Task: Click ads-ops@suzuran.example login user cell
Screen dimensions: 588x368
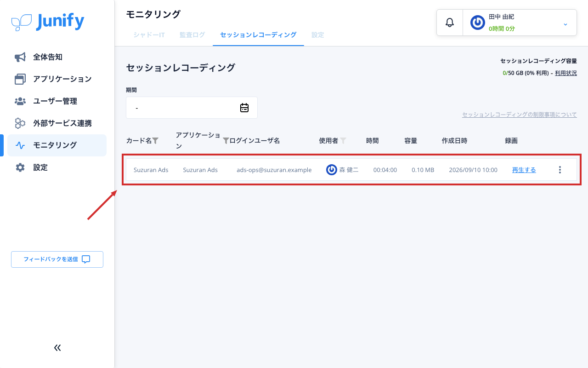Action: (x=274, y=170)
